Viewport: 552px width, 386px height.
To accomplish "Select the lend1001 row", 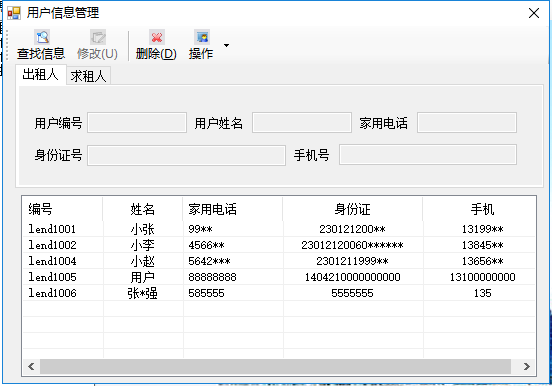I will point(279,229).
